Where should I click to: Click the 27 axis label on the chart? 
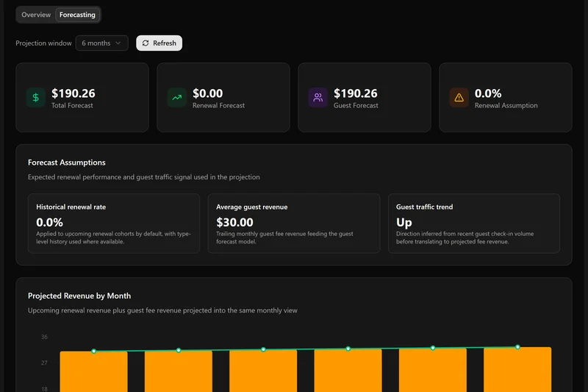tap(44, 363)
